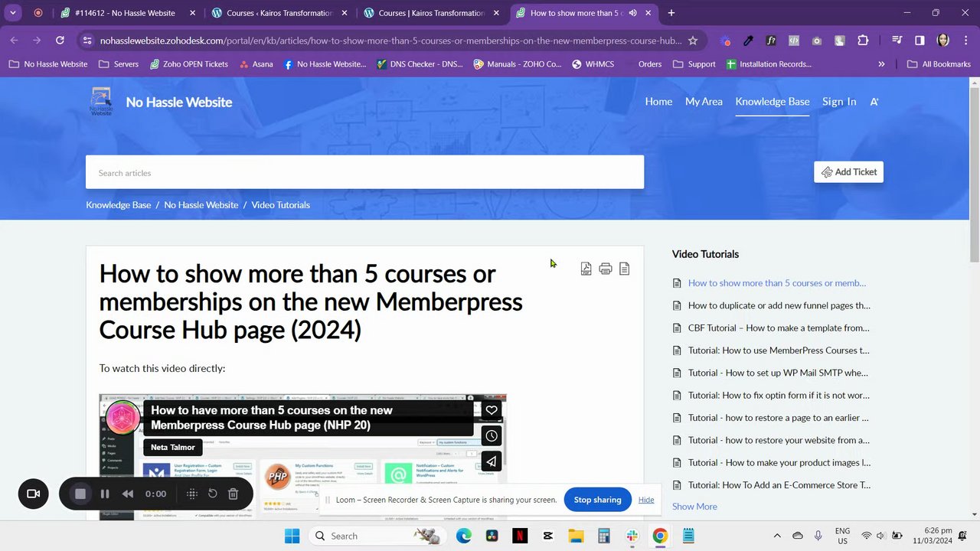Viewport: 980px width, 551px height.
Task: Play the embedded video thumbnail
Action: 302,457
